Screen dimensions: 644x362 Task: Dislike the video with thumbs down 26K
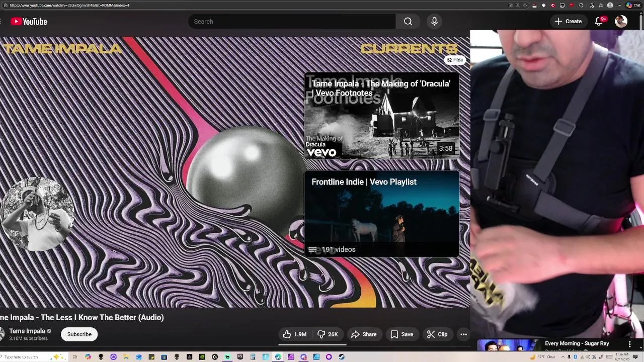click(x=328, y=334)
